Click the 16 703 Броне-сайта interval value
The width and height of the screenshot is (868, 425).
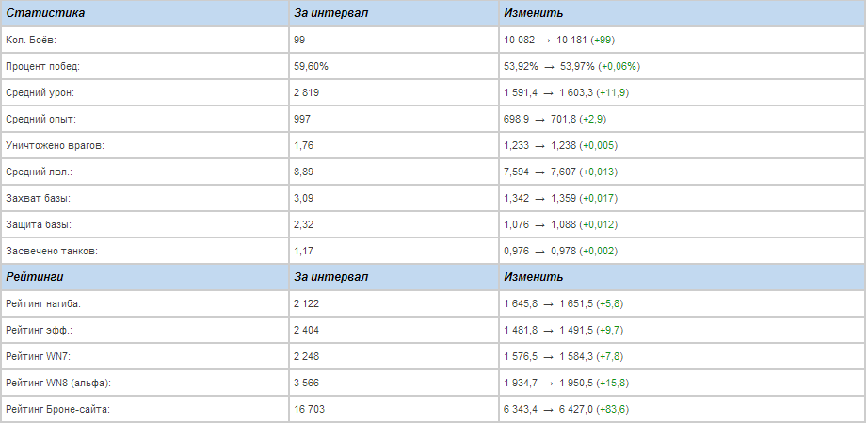pos(311,409)
